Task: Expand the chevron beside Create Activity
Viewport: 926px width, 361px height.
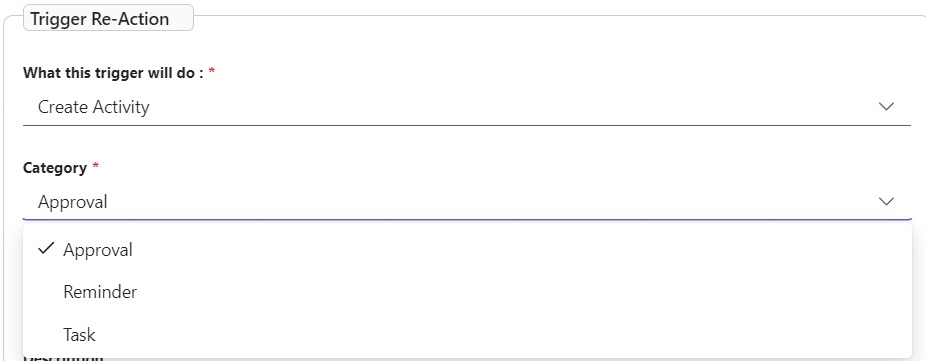Action: (x=886, y=107)
